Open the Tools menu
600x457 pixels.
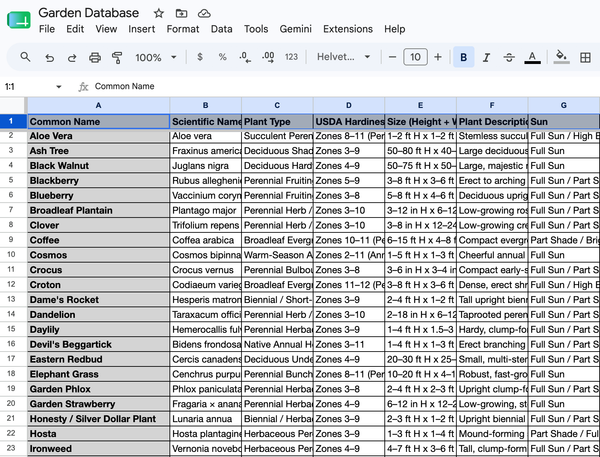(256, 29)
